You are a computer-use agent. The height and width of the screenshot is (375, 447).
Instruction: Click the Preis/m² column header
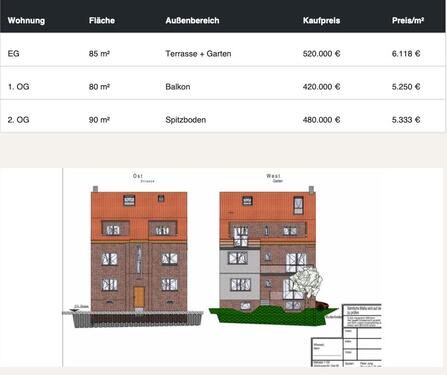point(408,21)
